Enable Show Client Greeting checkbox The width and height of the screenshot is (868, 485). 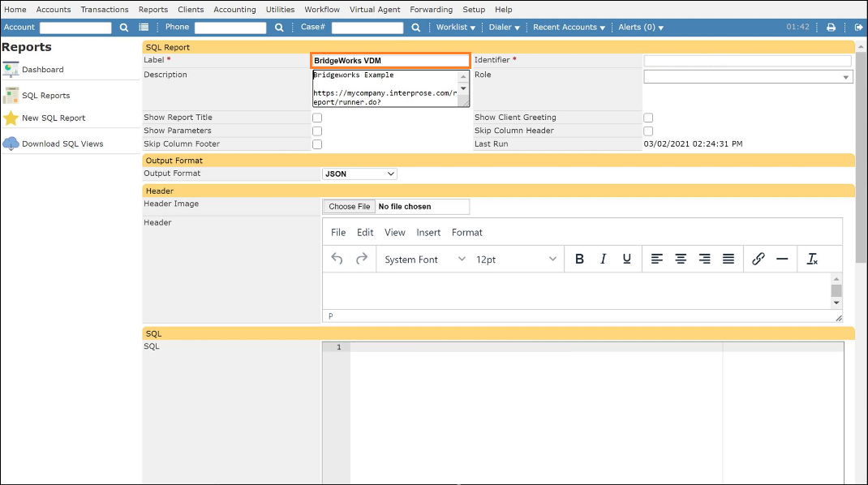tap(648, 118)
